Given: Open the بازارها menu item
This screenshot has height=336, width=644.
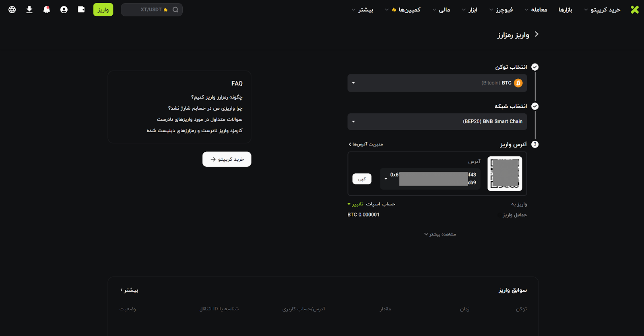Looking at the screenshot, I should click(x=565, y=10).
